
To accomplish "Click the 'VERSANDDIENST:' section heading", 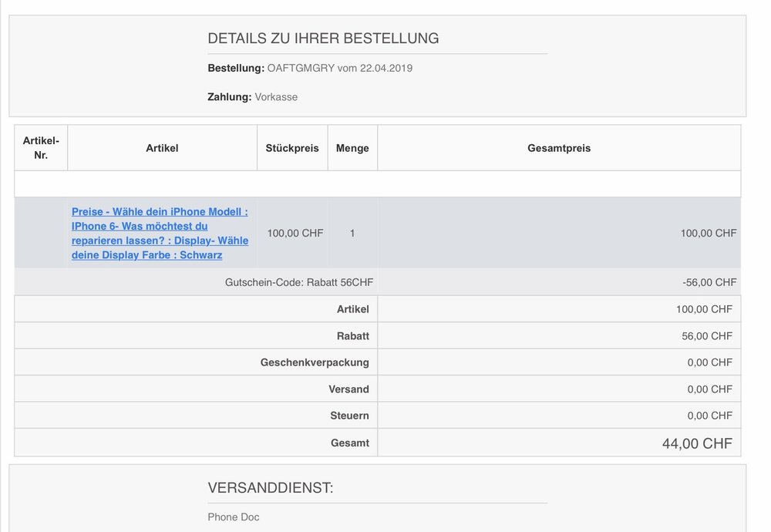I will (x=271, y=487).
